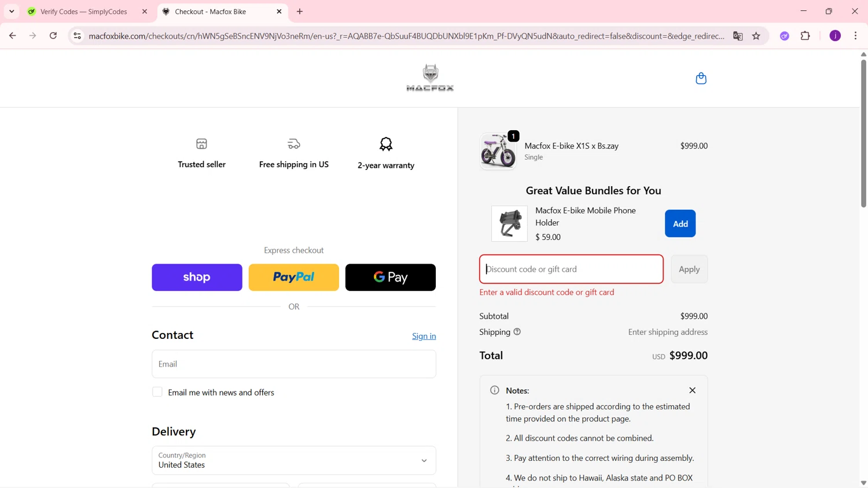868x488 pixels.
Task: Click the 2-year warranty ribbon icon
Action: (x=386, y=144)
